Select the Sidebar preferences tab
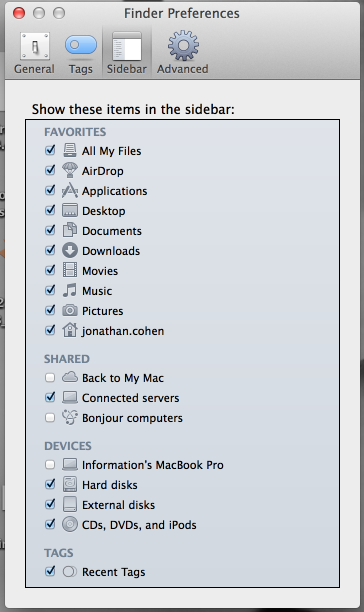This screenshot has width=364, height=612. (126, 53)
